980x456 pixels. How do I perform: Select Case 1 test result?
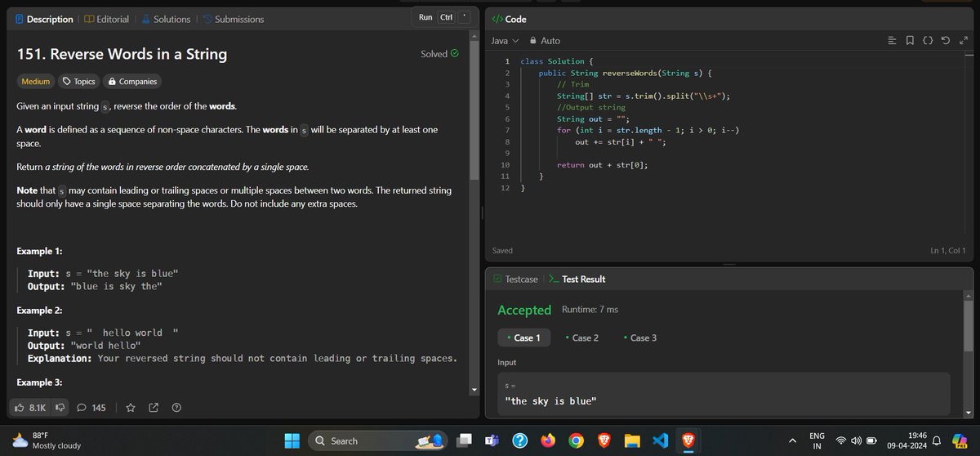523,338
